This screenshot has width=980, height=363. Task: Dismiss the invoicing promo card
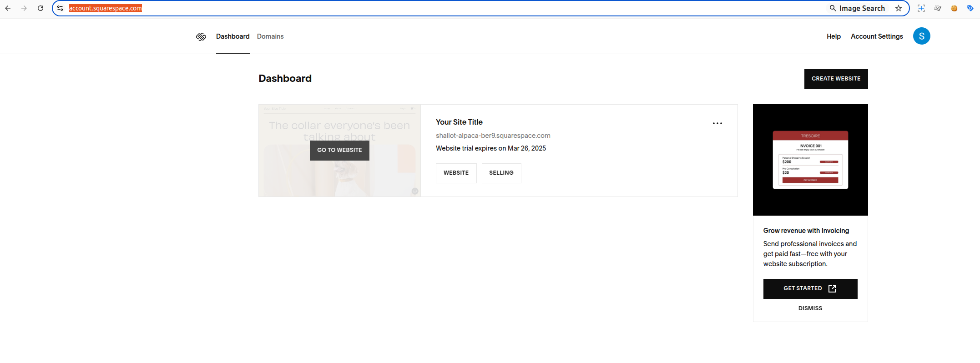pos(810,308)
